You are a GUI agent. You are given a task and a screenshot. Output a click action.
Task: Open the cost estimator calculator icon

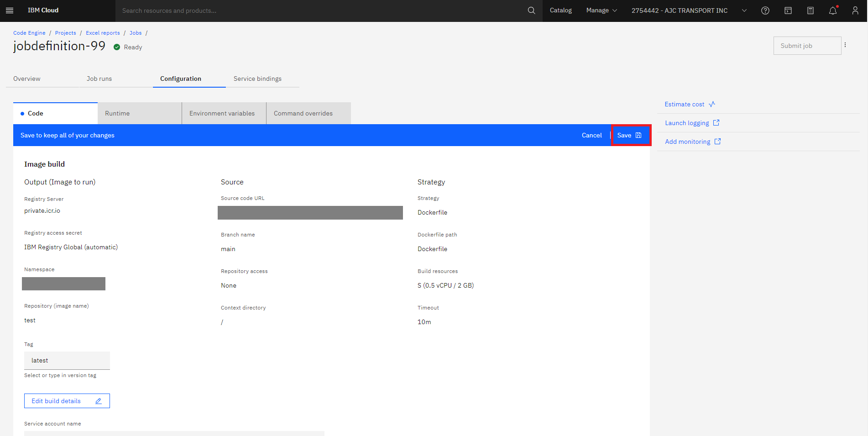tap(810, 11)
